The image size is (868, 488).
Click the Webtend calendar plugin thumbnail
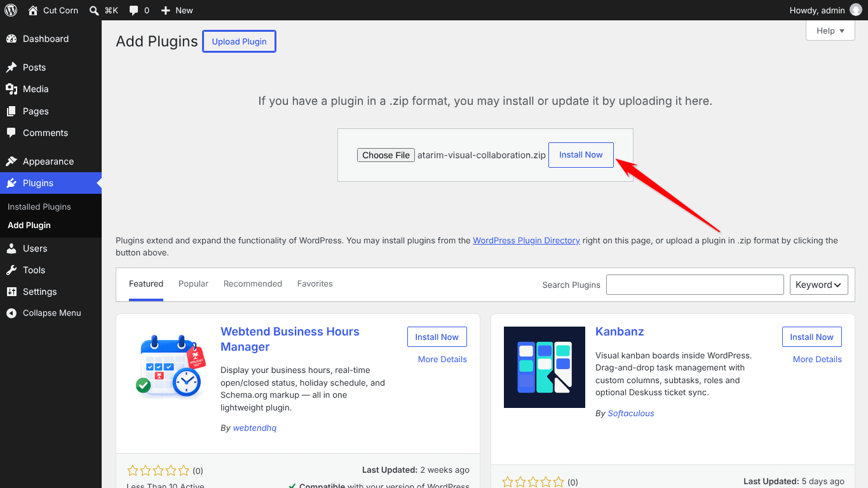coord(170,367)
